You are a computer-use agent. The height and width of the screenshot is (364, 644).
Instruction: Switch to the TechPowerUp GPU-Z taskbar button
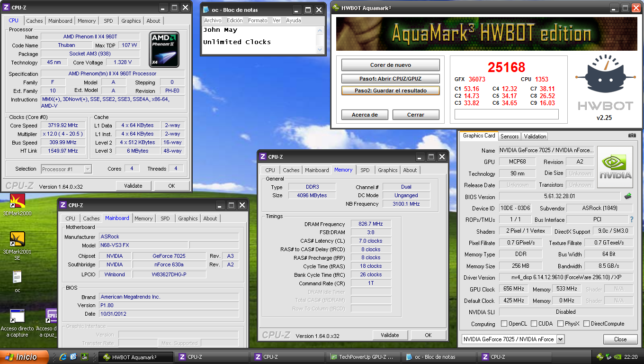point(364,357)
